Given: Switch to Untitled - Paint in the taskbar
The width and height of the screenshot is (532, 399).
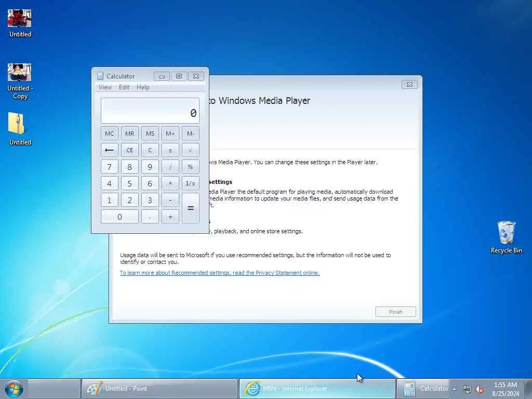Looking at the screenshot, I should tap(159, 389).
